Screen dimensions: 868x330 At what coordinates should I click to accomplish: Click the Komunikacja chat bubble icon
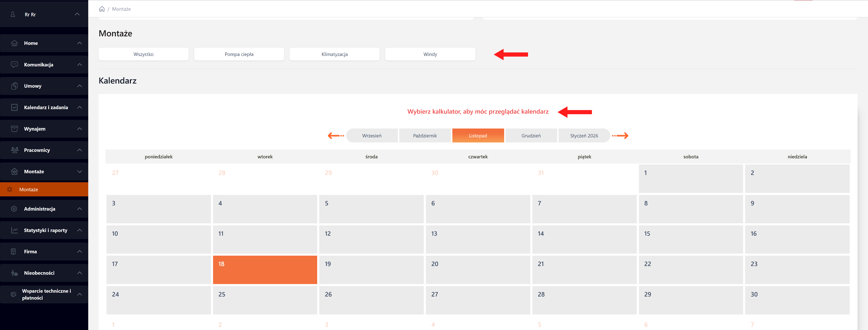14,64
